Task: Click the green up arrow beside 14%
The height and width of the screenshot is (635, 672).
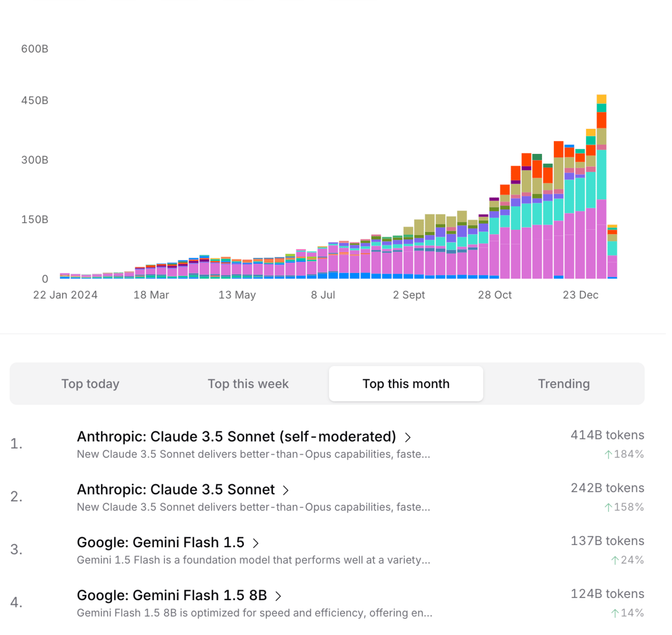Action: point(615,613)
